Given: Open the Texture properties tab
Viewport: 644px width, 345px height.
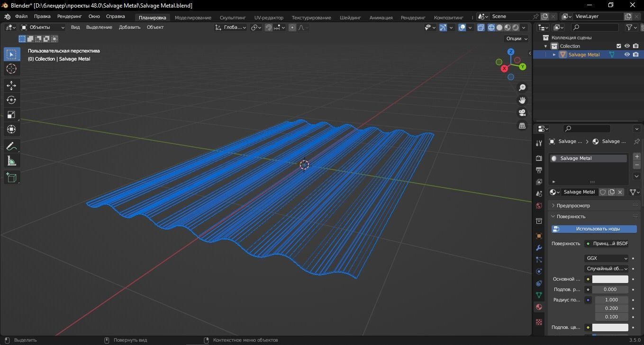Looking at the screenshot, I should click(539, 322).
